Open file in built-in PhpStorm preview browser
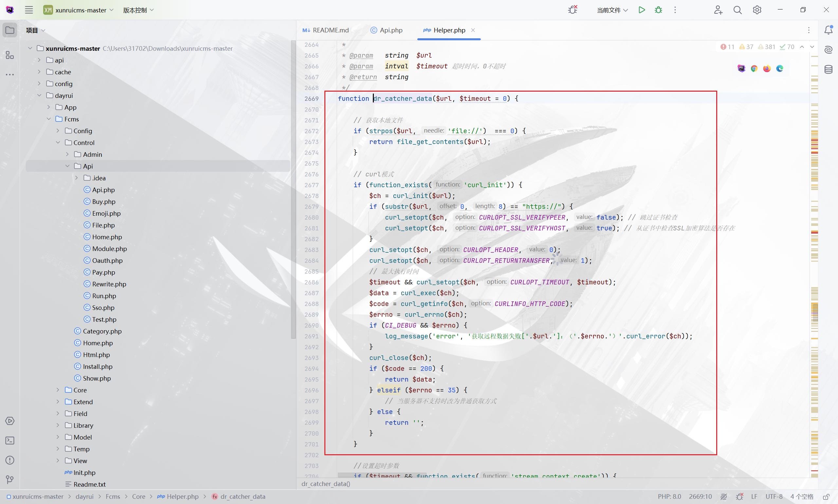This screenshot has width=838, height=504. coord(741,68)
